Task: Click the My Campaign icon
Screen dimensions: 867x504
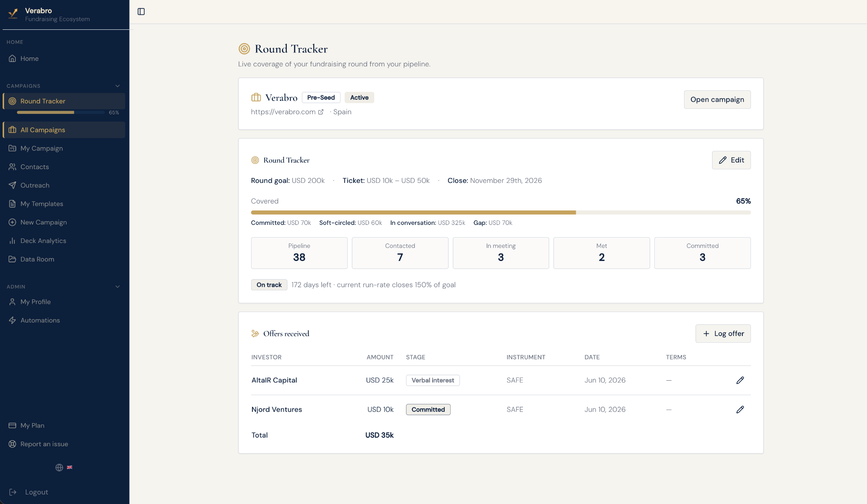Action: [13, 149]
